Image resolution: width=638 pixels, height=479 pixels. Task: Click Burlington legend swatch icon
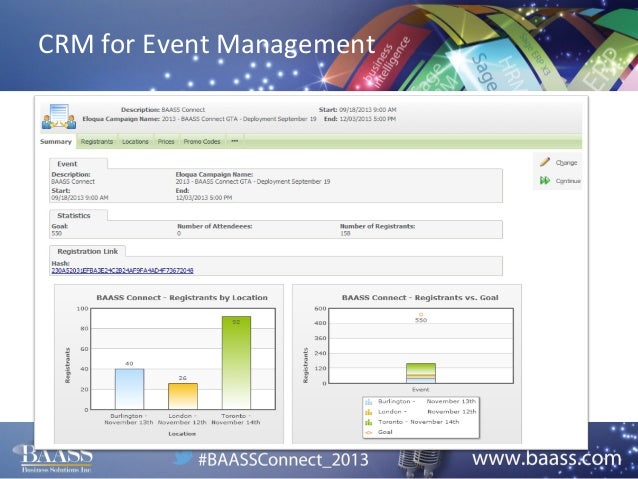[x=369, y=402]
